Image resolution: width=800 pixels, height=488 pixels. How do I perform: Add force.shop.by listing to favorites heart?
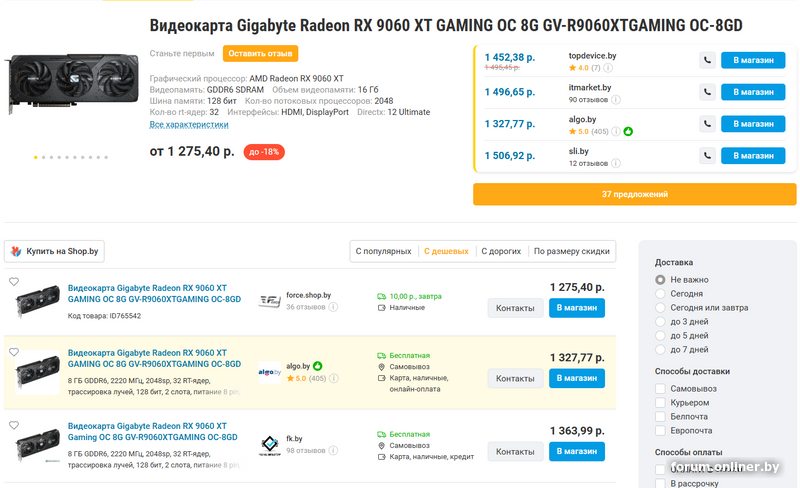pyautogui.click(x=14, y=282)
